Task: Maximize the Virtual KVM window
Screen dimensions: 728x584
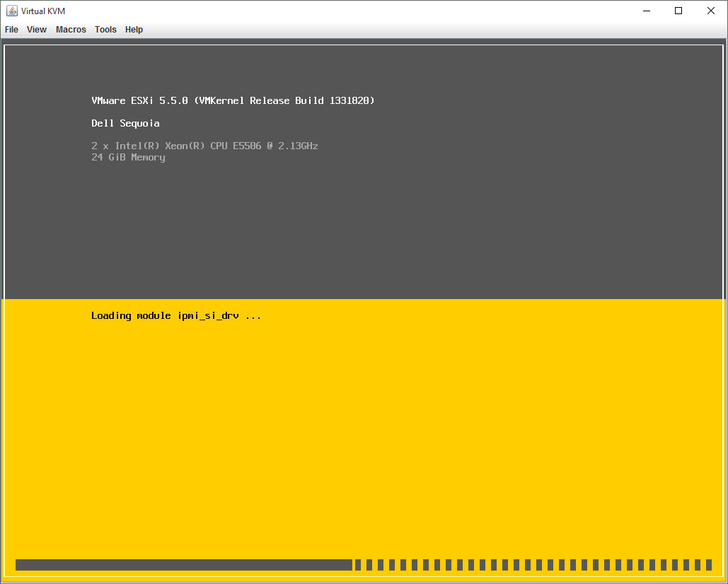Action: coord(678,11)
